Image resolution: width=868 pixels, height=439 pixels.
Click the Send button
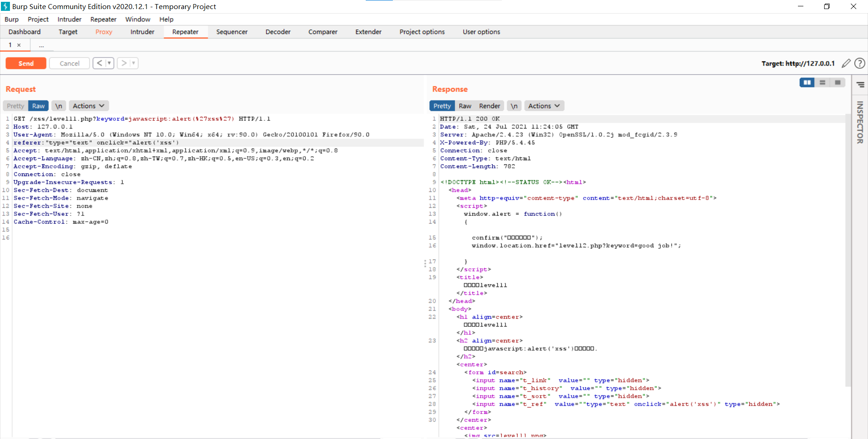point(25,63)
